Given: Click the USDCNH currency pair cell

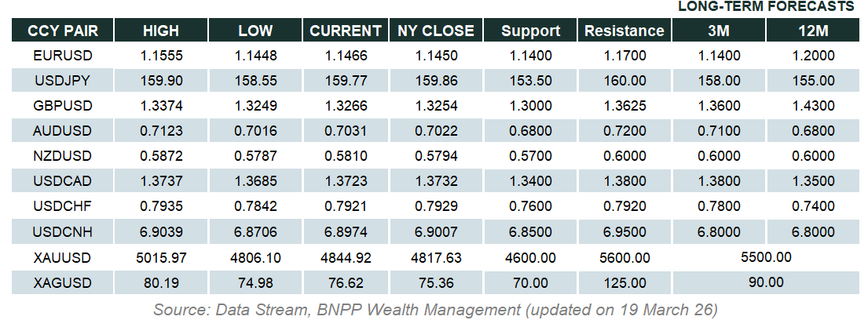Looking at the screenshot, I should coord(62,231).
